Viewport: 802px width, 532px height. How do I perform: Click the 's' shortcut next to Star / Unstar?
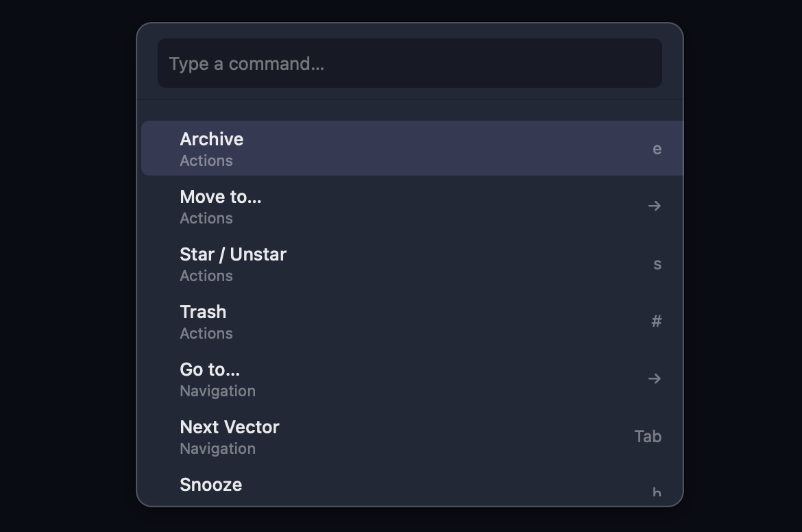click(657, 263)
